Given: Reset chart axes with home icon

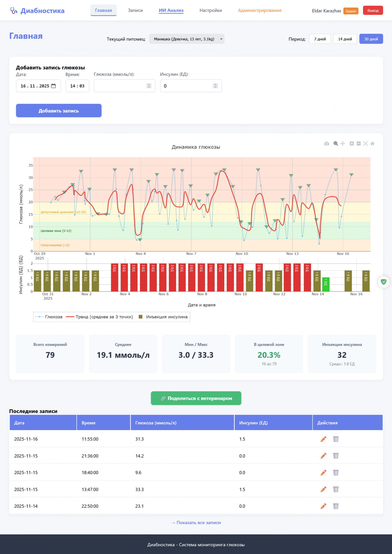Looking at the screenshot, I should point(372,144).
